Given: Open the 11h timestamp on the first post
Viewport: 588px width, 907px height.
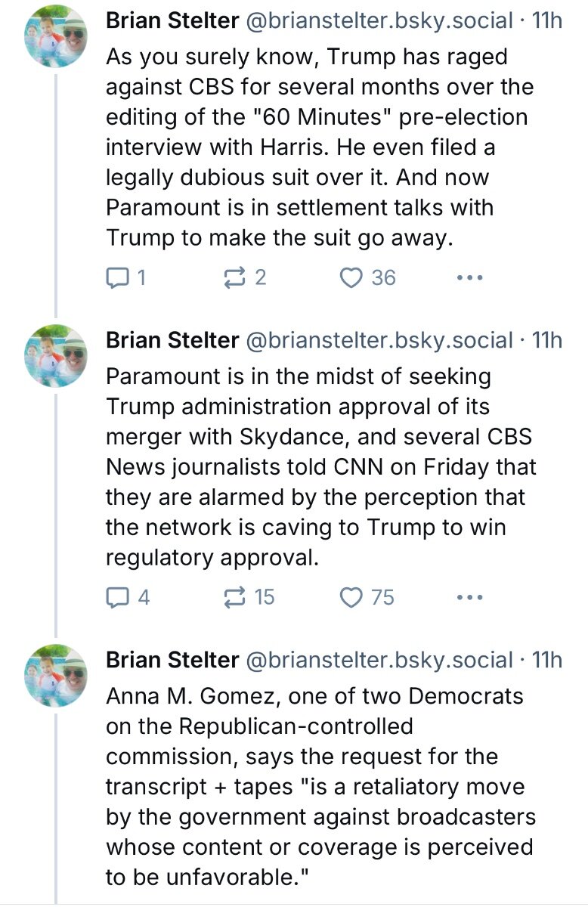Looking at the screenshot, I should tap(547, 21).
